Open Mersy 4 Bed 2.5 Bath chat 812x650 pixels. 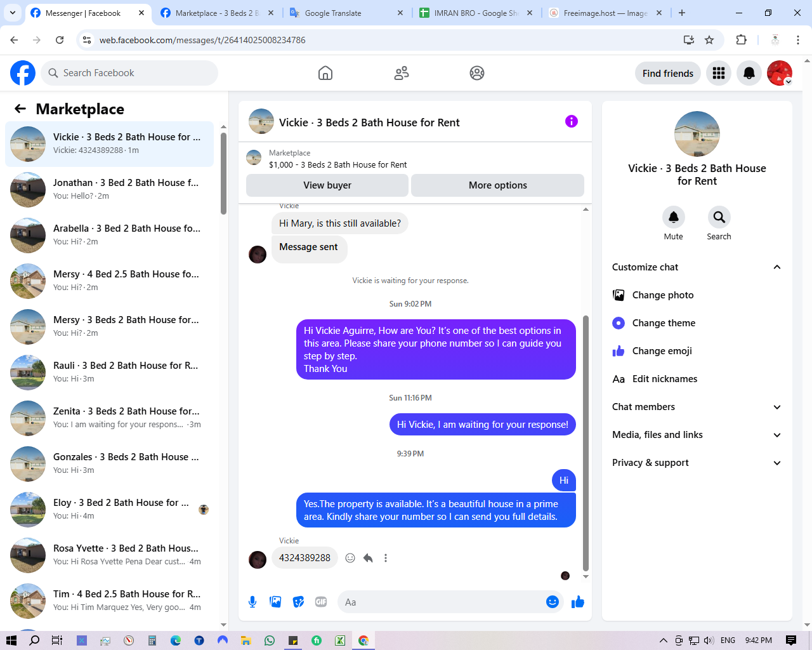110,281
